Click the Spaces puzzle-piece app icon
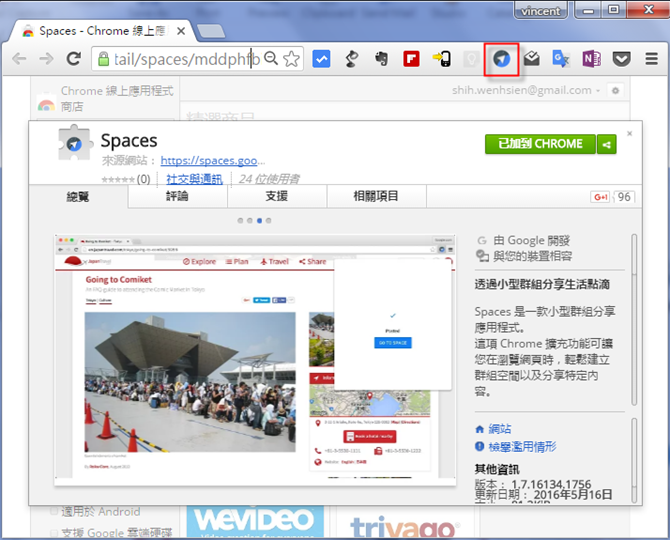The height and width of the screenshot is (540, 670). pyautogui.click(x=75, y=143)
